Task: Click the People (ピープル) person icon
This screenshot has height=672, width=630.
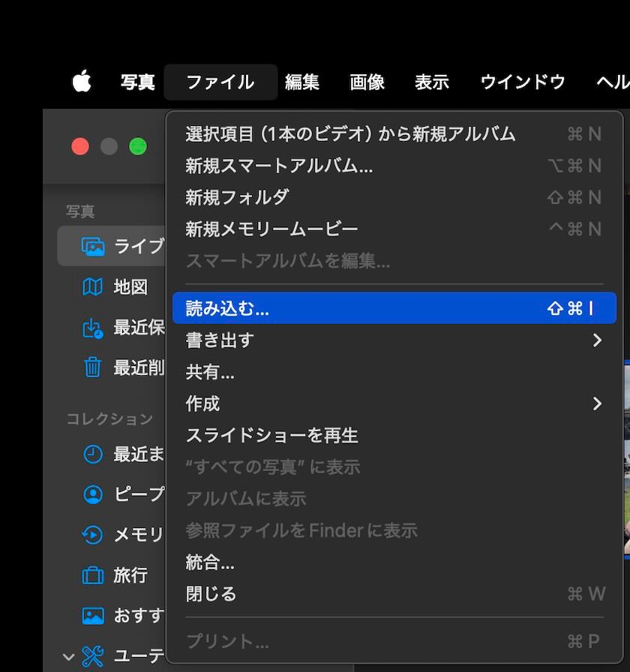Action: click(92, 494)
